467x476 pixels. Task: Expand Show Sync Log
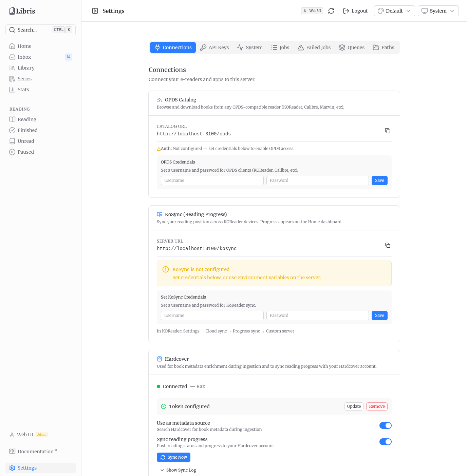(178, 470)
